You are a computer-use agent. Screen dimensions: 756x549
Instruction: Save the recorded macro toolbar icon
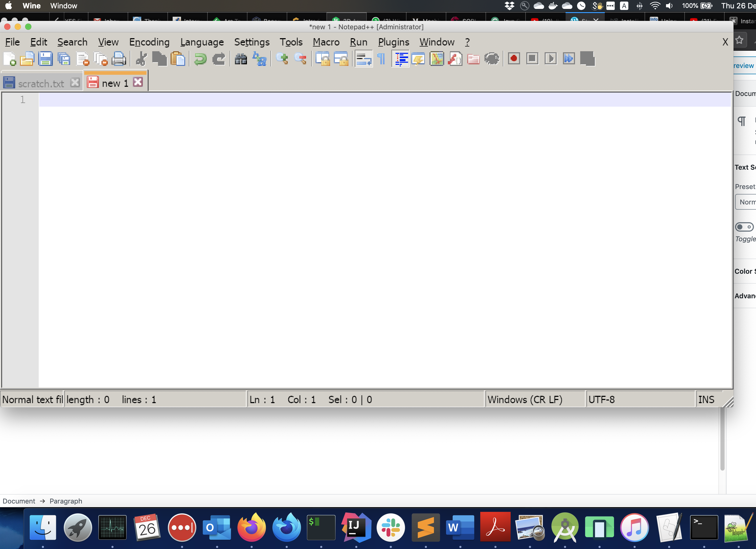tap(587, 59)
